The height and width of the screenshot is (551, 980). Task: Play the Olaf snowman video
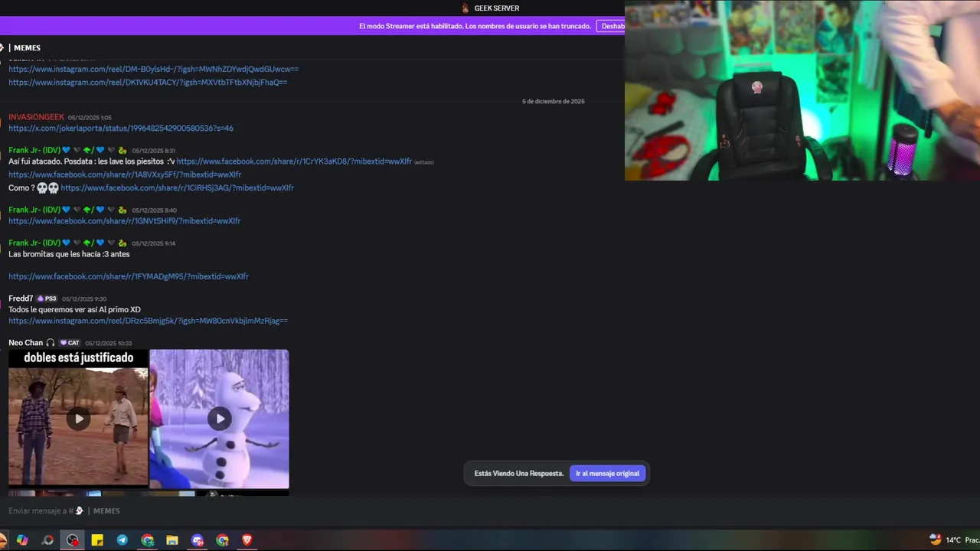pyautogui.click(x=220, y=419)
